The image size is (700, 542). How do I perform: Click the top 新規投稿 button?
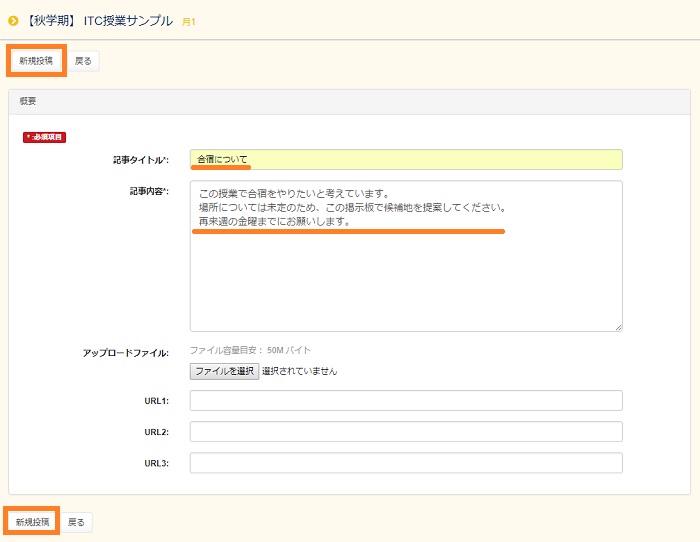(x=36, y=61)
